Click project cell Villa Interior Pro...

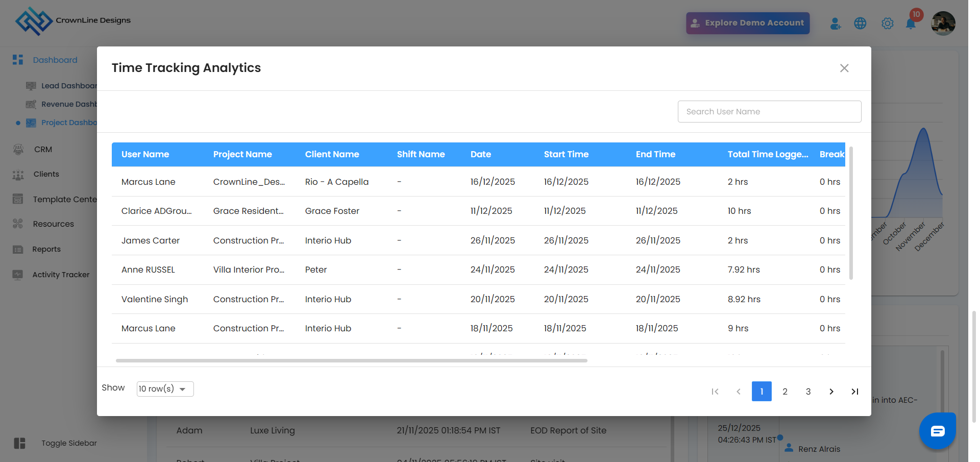pyautogui.click(x=249, y=270)
